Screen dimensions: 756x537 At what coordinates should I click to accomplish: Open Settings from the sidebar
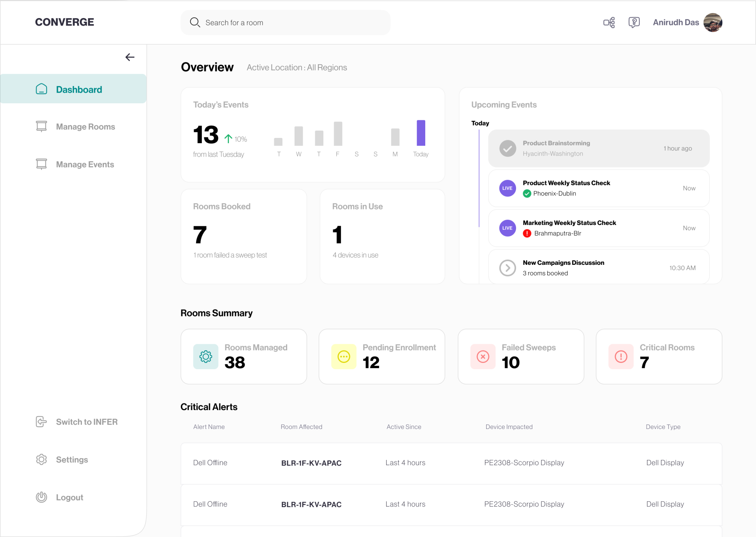[x=72, y=460]
